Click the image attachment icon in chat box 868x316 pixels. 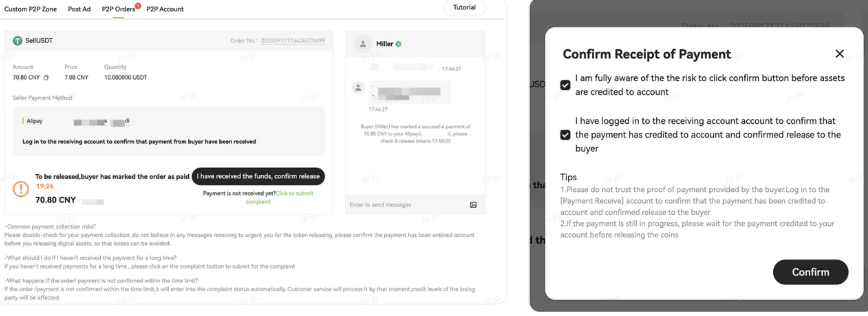(x=473, y=205)
